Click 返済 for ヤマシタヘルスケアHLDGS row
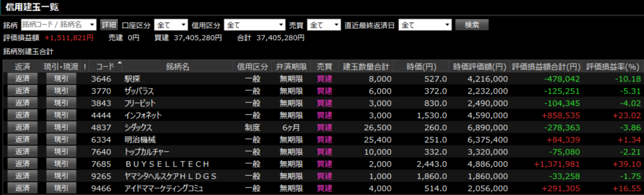Image resolution: width=644 pixels, height=195 pixels. [x=23, y=176]
